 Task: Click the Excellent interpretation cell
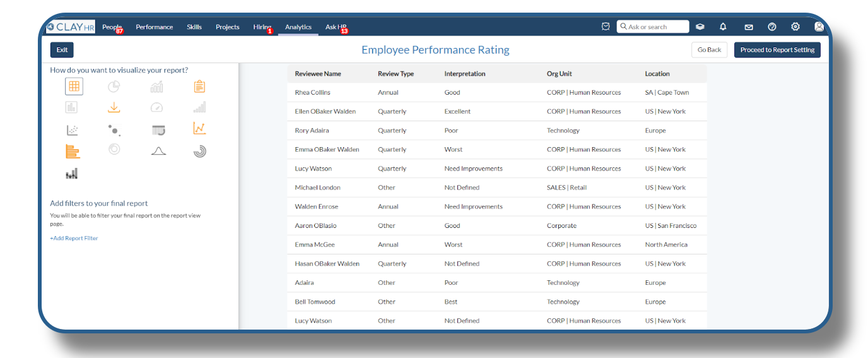click(457, 111)
